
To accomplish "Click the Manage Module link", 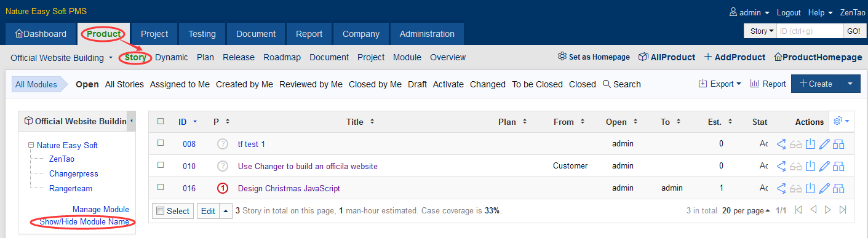I will (x=101, y=210).
